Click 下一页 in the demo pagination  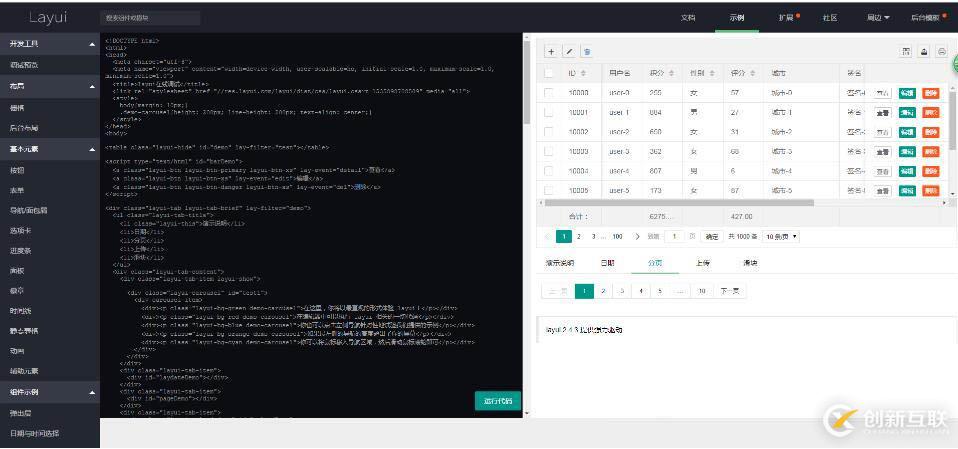[x=729, y=291]
